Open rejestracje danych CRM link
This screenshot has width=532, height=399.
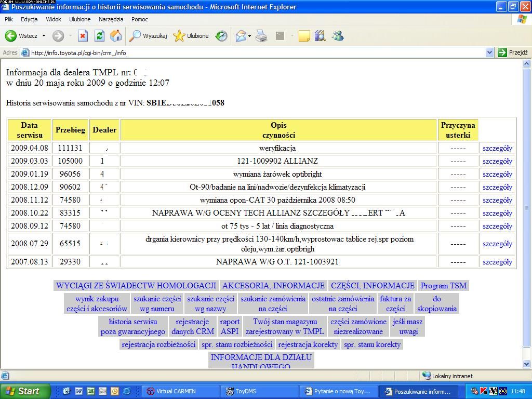tap(193, 326)
